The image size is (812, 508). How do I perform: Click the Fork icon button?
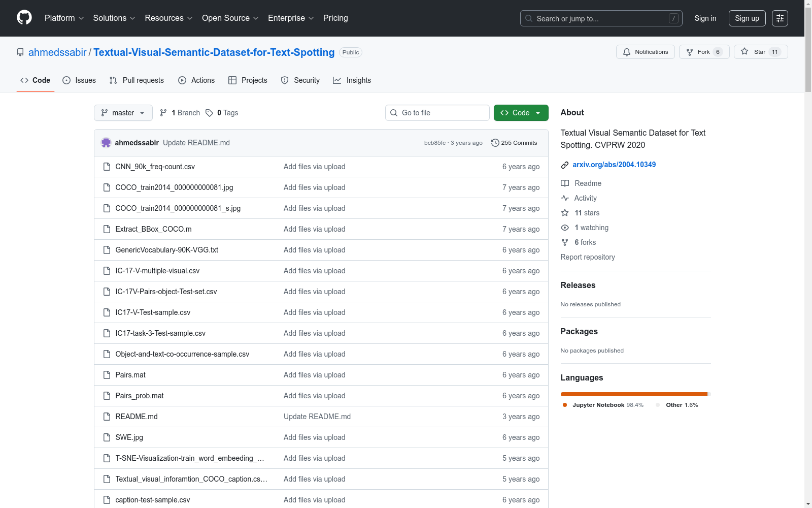tap(690, 52)
